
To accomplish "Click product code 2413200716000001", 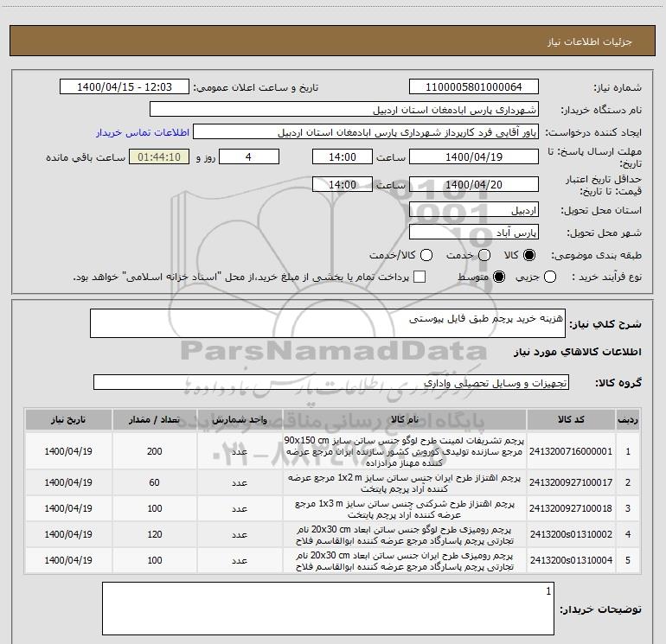I will (x=571, y=451).
